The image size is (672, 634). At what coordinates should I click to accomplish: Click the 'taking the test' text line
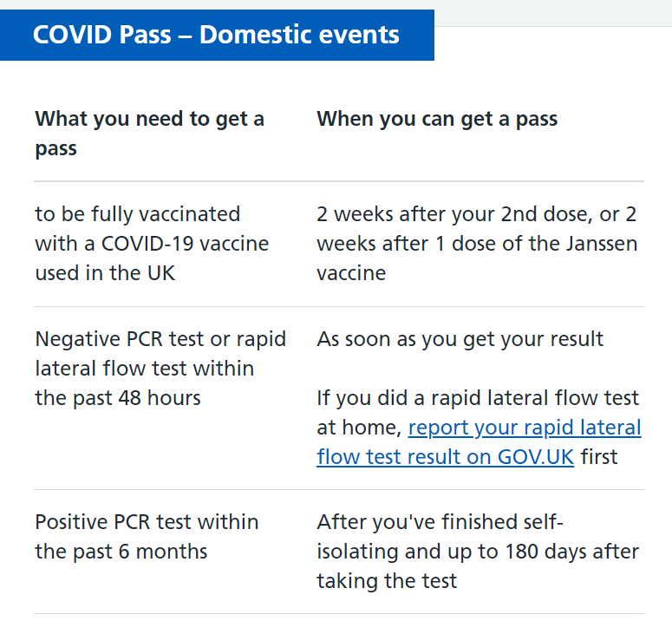pos(387,581)
